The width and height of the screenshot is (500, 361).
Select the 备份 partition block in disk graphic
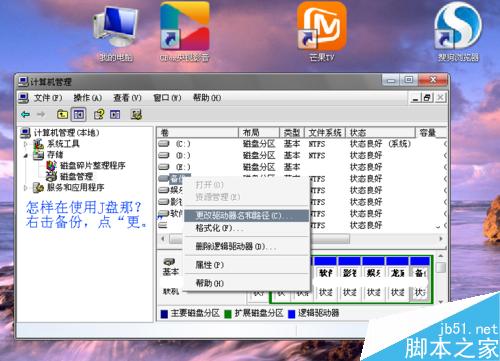[420, 279]
